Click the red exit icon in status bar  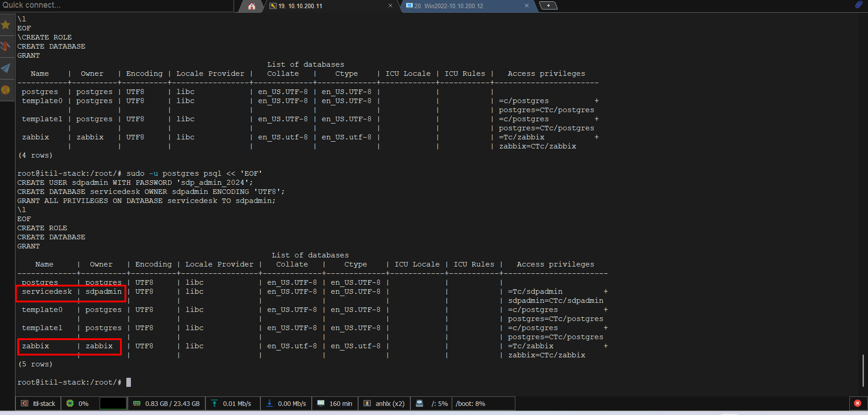point(858,403)
